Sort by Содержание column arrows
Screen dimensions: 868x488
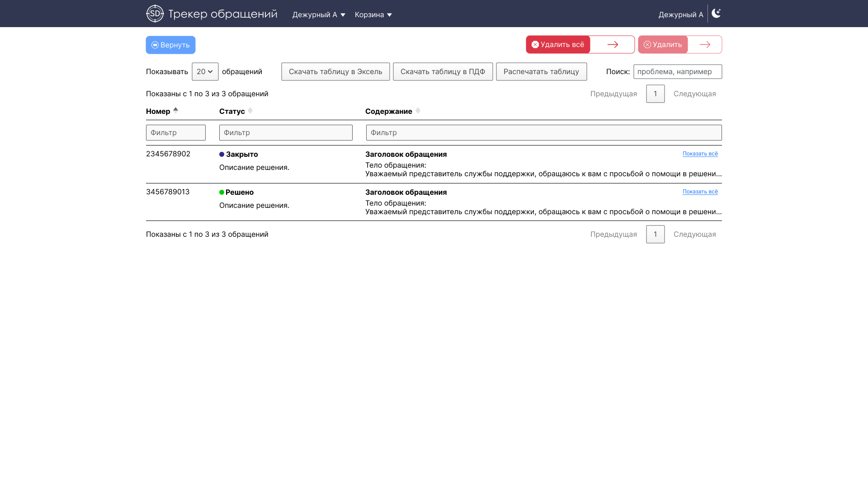pos(418,111)
